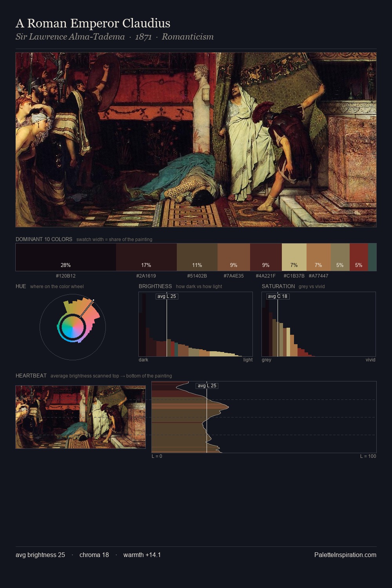Click the dark axis label under brightness
This screenshot has height=588, width=392.
click(143, 360)
